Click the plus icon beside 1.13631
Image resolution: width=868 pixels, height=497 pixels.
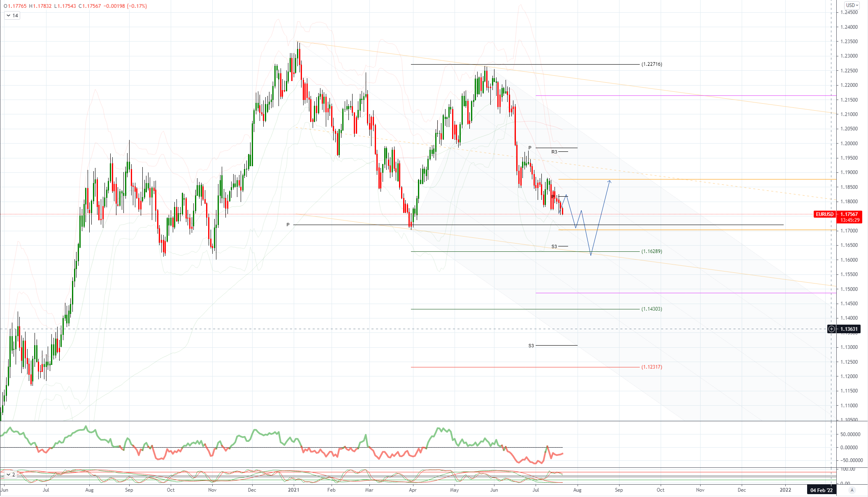(831, 329)
